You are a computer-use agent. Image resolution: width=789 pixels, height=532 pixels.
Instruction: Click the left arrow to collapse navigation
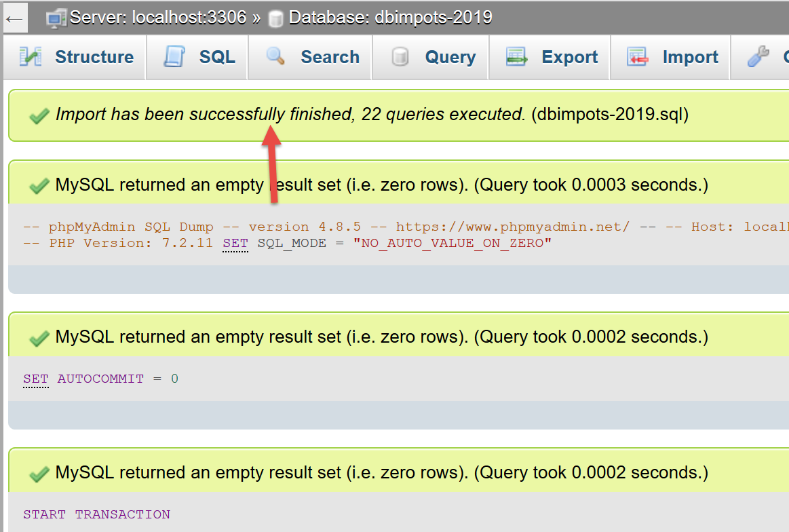14,18
